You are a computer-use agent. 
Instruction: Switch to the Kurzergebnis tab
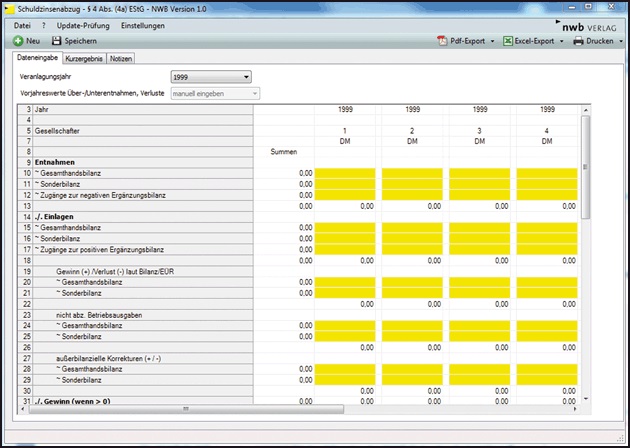pos(85,59)
